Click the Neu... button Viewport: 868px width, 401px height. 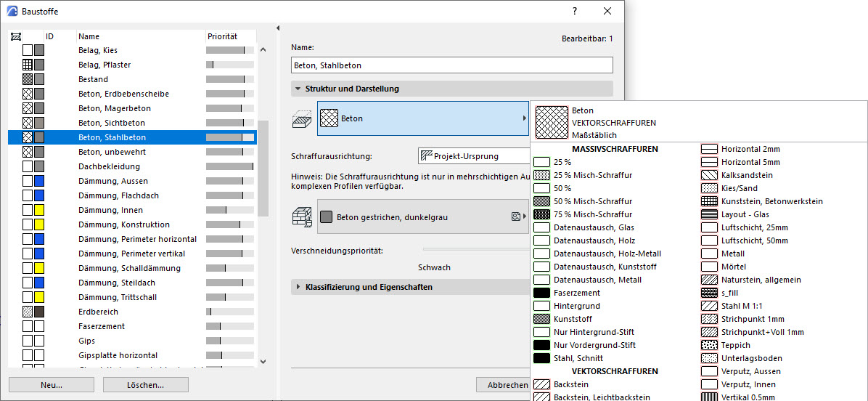click(52, 385)
